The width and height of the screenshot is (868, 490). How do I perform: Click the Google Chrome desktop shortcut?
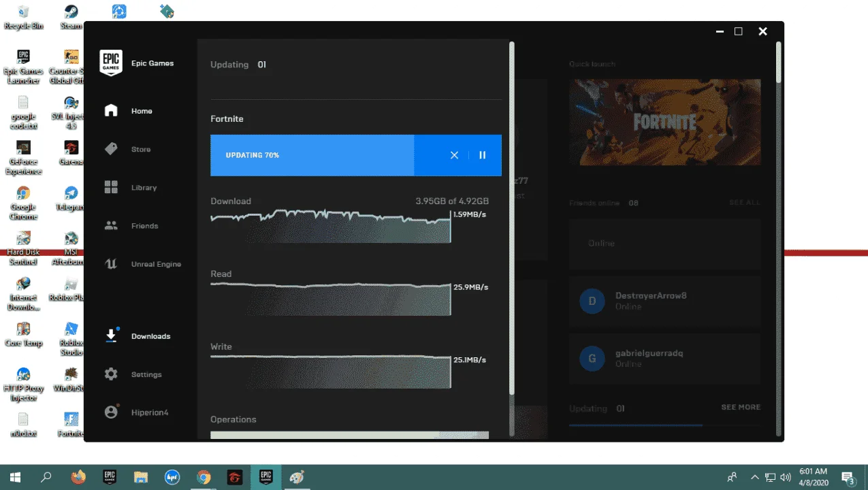tap(23, 203)
